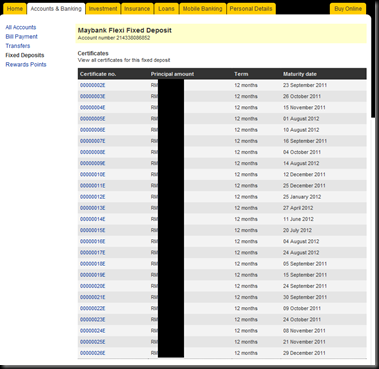
Task: Click maturity date 25 January 2012
Action: (302, 197)
